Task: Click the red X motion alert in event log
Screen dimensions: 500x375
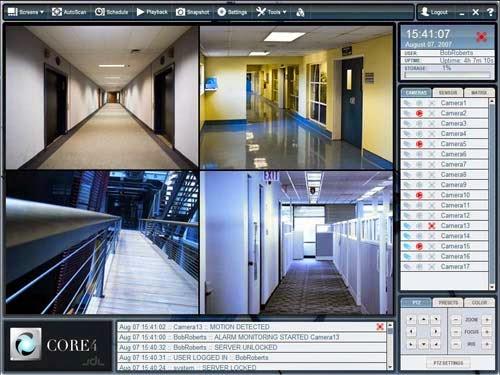Action: point(380,327)
